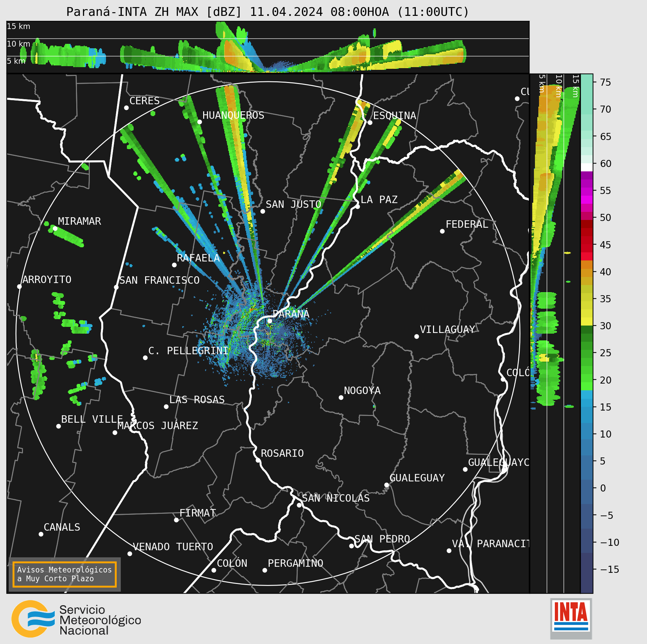
Task: Click the magenta 50-55 dBZ color band
Action: (587, 204)
